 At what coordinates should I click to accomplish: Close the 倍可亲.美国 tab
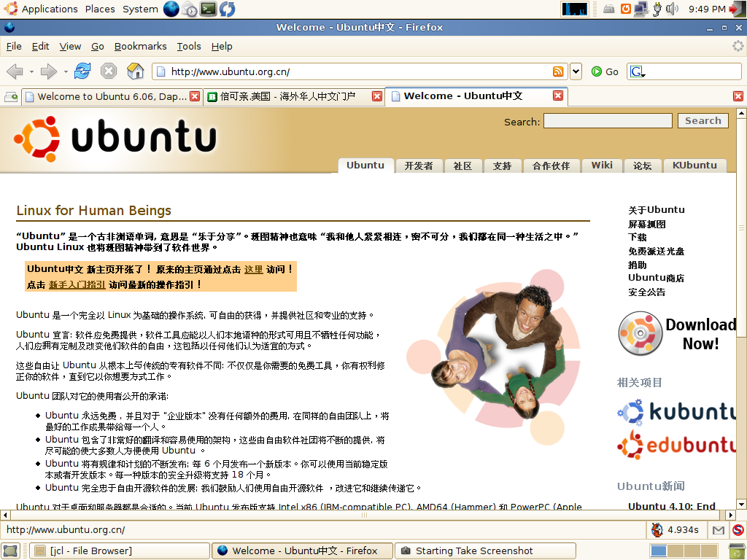click(377, 96)
